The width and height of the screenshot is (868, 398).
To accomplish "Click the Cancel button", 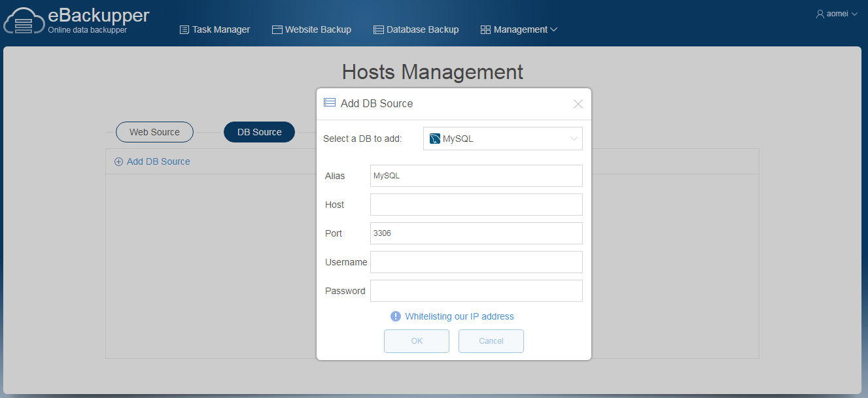I will point(491,341).
